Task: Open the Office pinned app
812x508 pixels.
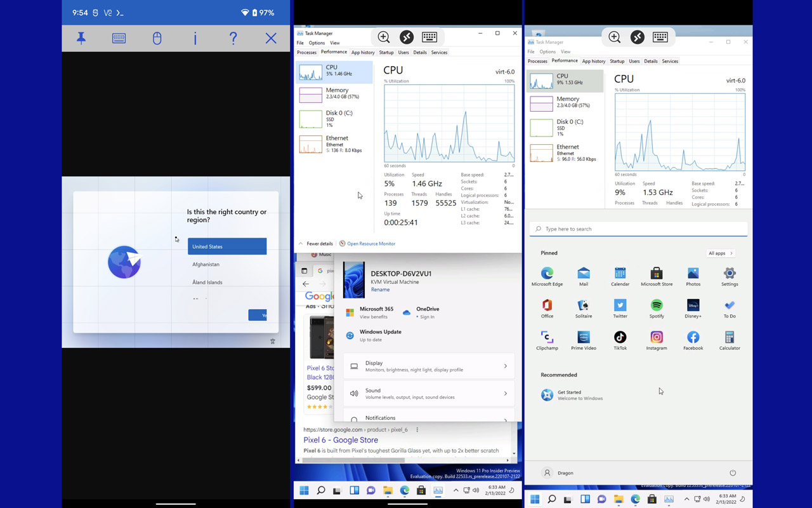Action: [547, 309]
